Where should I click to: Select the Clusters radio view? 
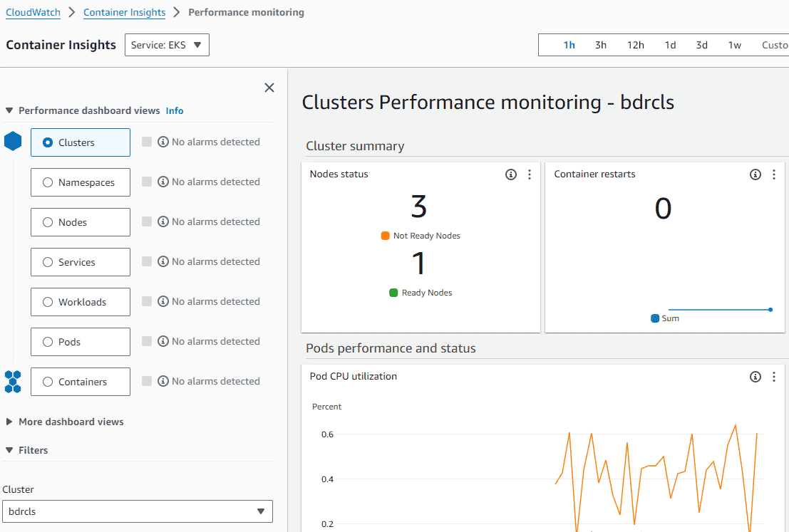click(81, 142)
